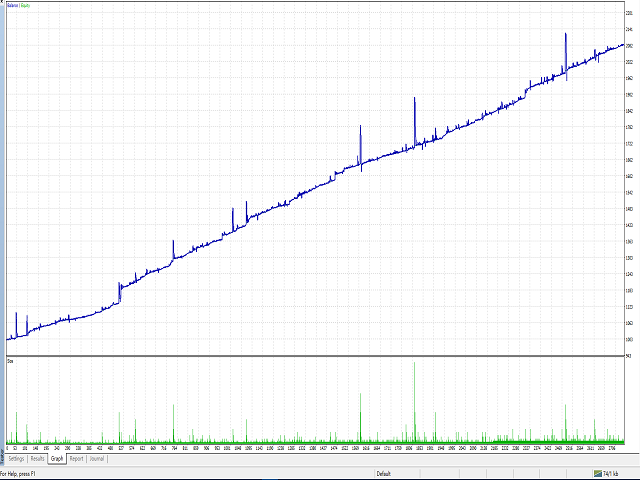Click the Size label of lower chart

(10, 361)
